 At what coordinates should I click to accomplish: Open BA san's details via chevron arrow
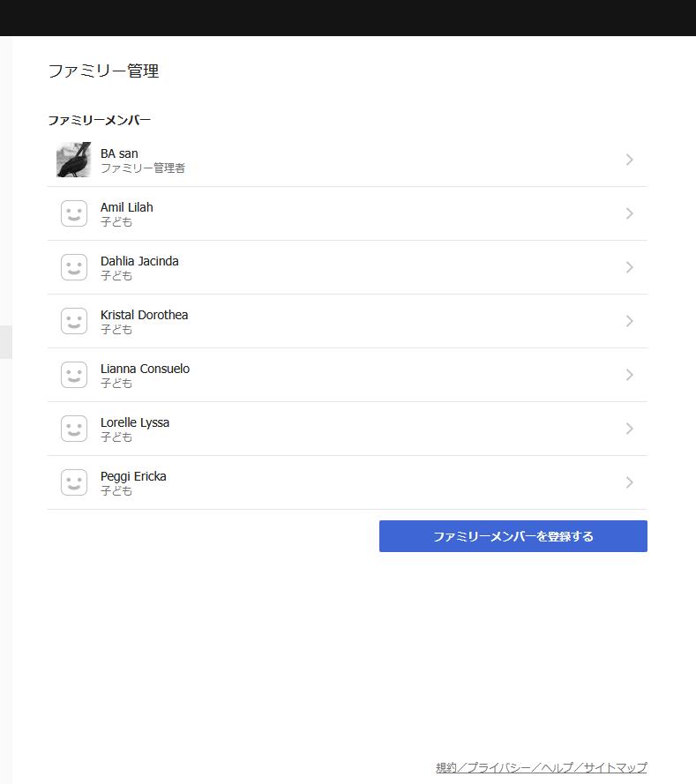630,160
